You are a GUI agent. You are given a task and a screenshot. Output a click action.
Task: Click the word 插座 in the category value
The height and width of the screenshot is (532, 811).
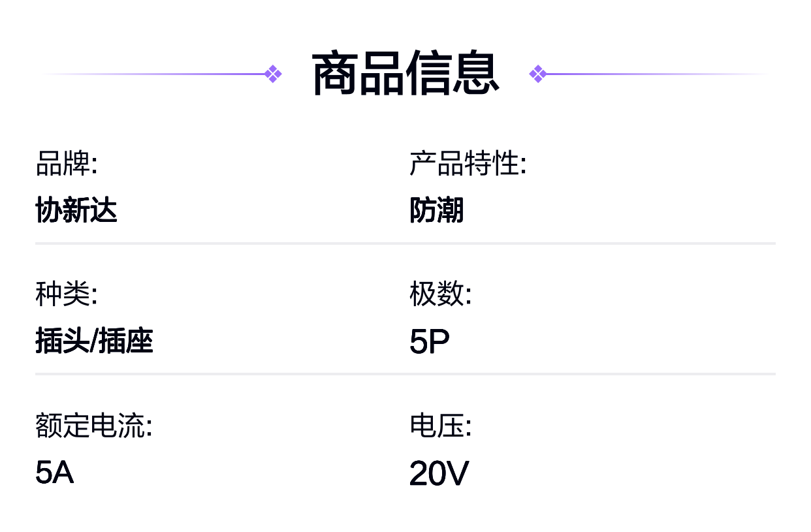[126, 342]
